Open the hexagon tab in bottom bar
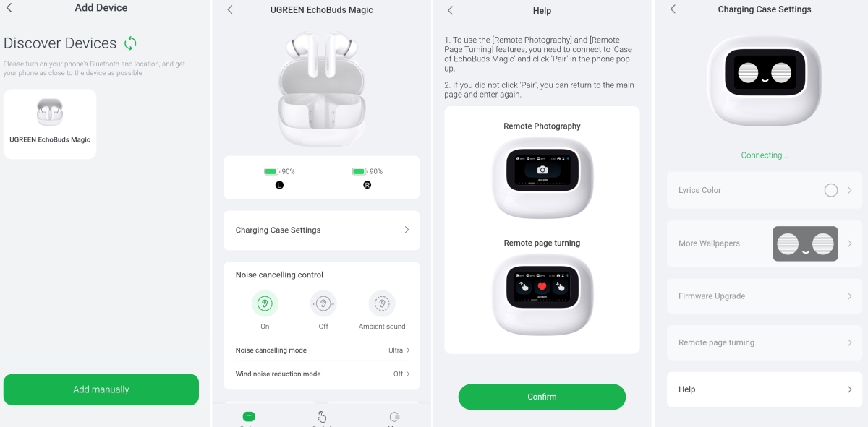The image size is (868, 427). click(394, 417)
